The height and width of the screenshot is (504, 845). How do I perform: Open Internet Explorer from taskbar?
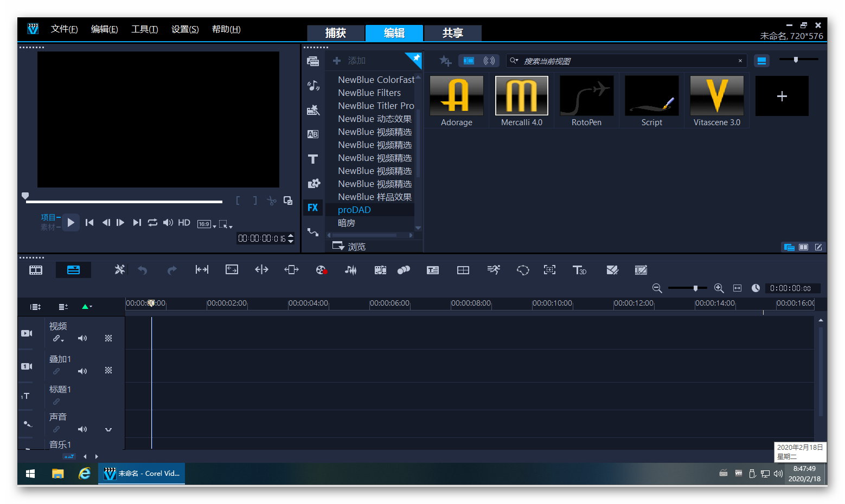click(x=85, y=474)
